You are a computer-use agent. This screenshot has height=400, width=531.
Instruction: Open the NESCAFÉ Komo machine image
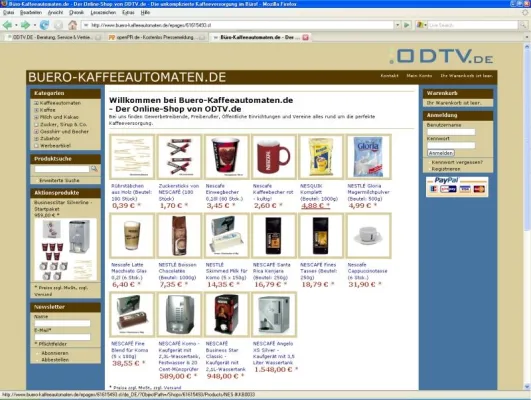179,315
